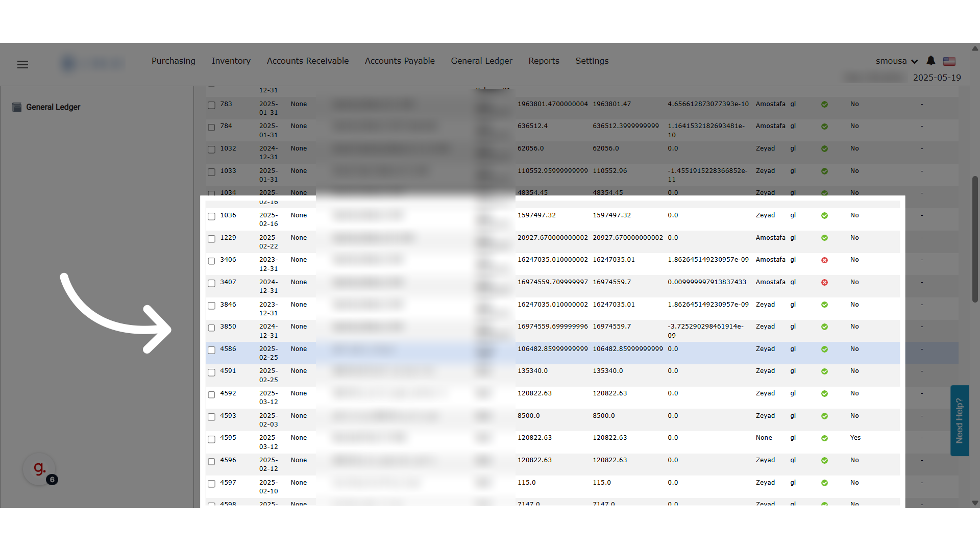Open the g. help widget badge
980x551 pixels.
pyautogui.click(x=40, y=469)
